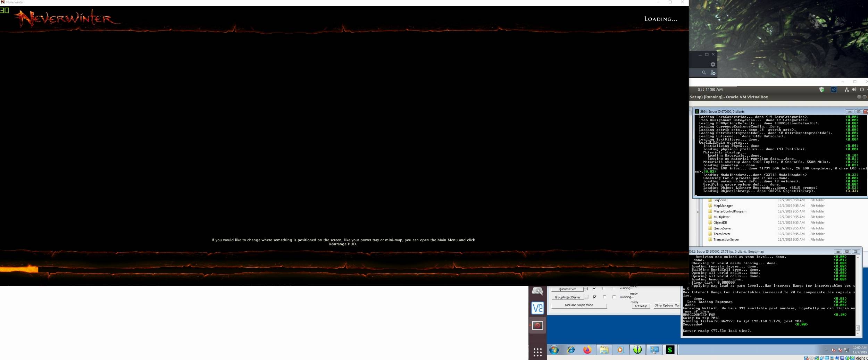
Task: Click the magnifier search icon in dark panel
Action: point(704,73)
